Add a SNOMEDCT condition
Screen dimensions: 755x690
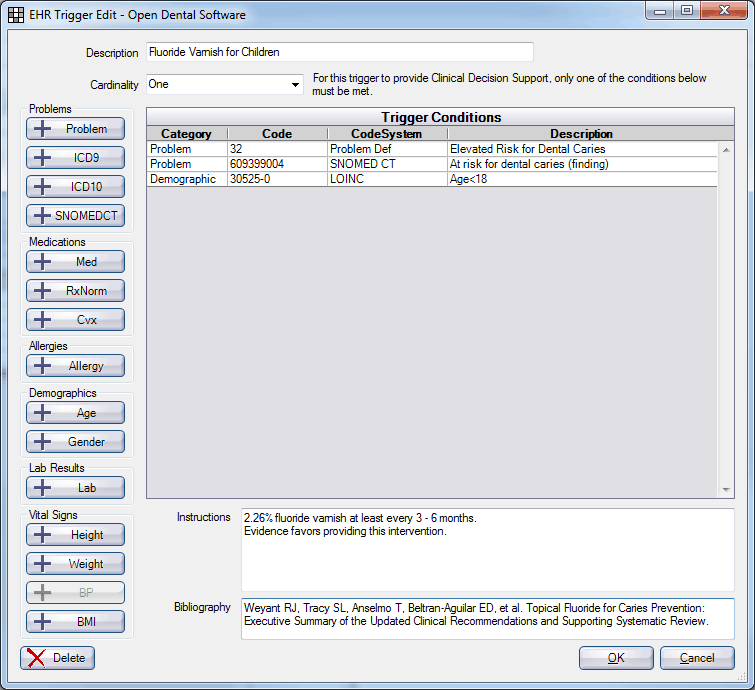tap(76, 215)
